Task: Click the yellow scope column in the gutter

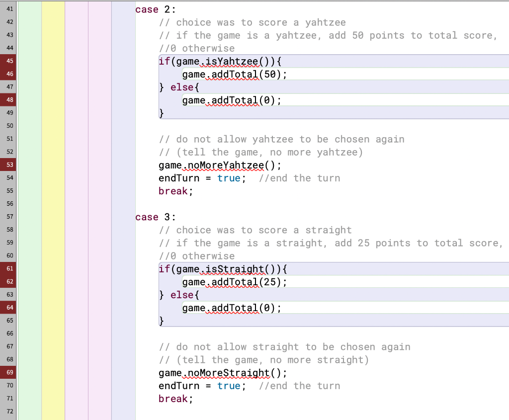Action: point(52,199)
